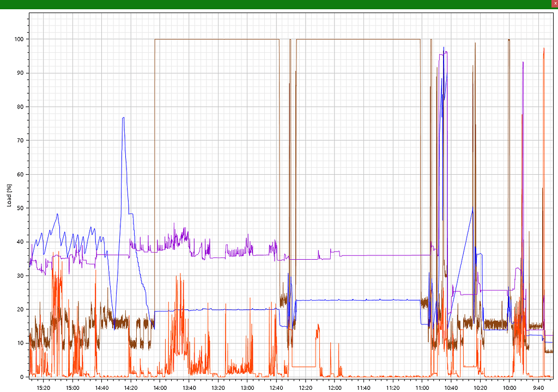Click the 10:00 time label
The image size is (558, 392).
click(x=510, y=388)
